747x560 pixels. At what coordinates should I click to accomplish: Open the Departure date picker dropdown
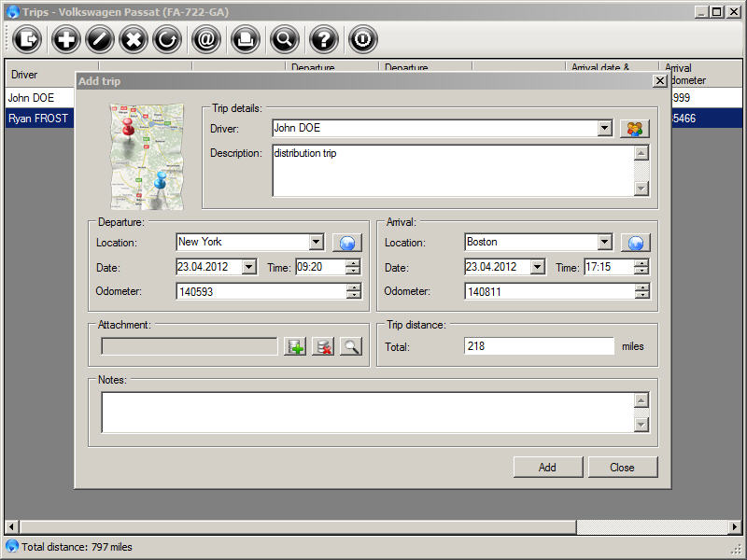(x=248, y=267)
